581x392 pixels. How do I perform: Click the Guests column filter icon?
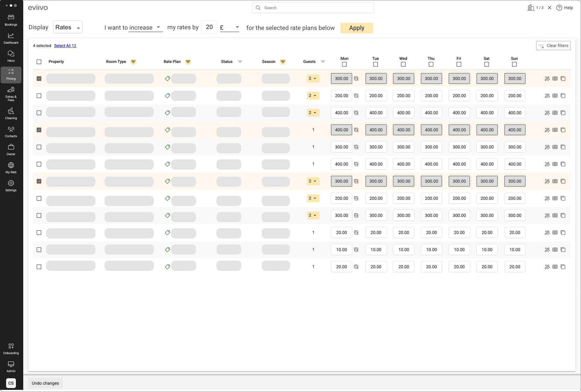click(323, 62)
